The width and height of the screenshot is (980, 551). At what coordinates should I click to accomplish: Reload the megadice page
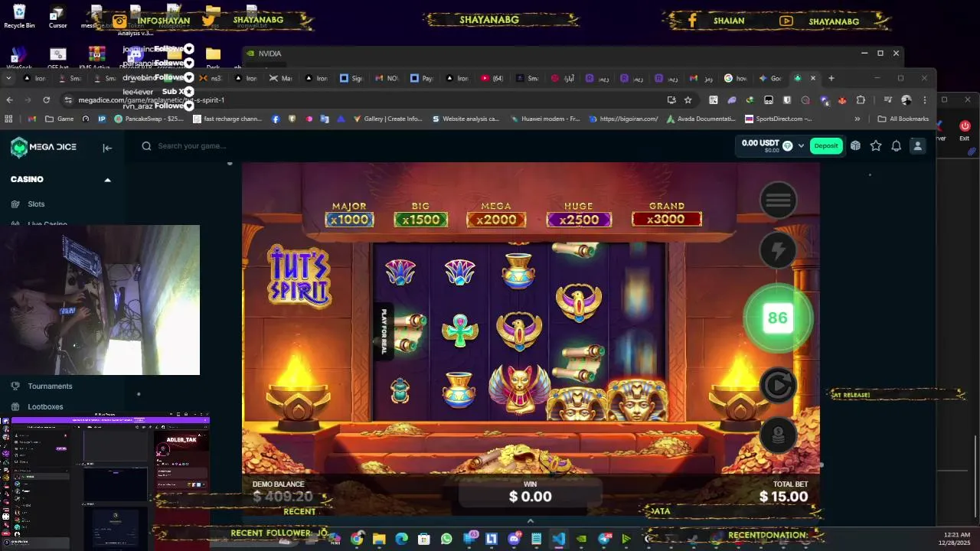46,100
